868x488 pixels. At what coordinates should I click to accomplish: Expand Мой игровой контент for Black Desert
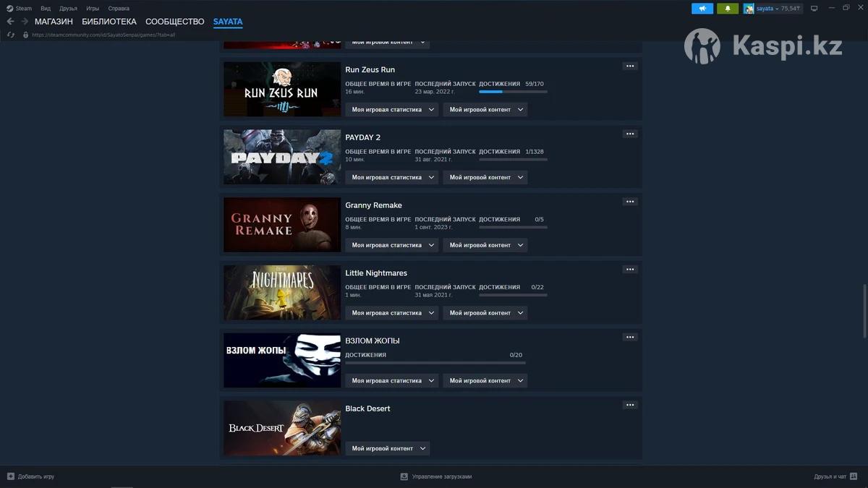tap(388, 448)
